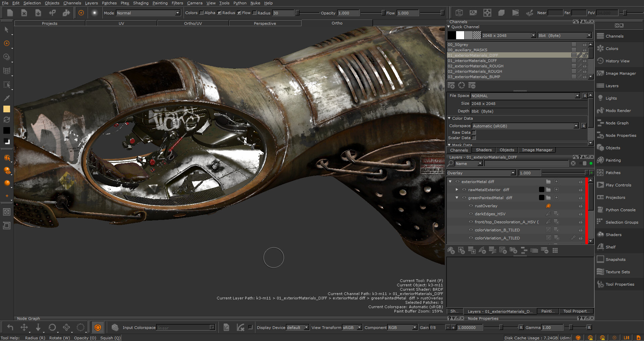
Task: Click the remove layer icon
Action: click(x=545, y=250)
